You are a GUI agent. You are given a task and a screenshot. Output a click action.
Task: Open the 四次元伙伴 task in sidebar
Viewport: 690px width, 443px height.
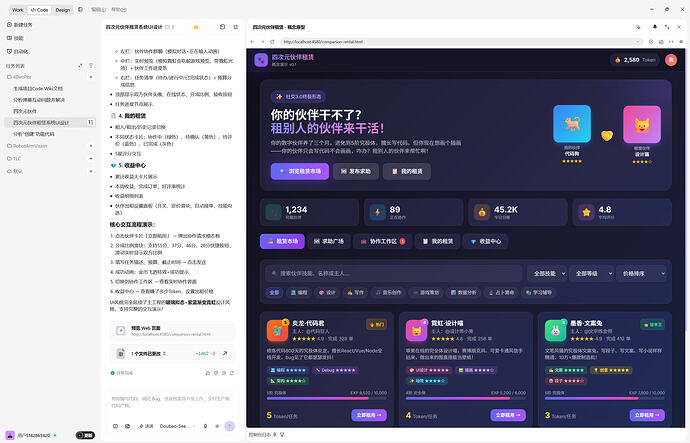point(25,111)
